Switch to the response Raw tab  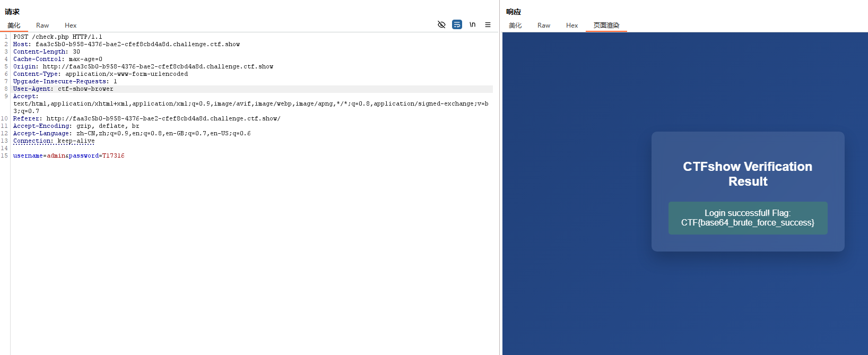(x=544, y=25)
